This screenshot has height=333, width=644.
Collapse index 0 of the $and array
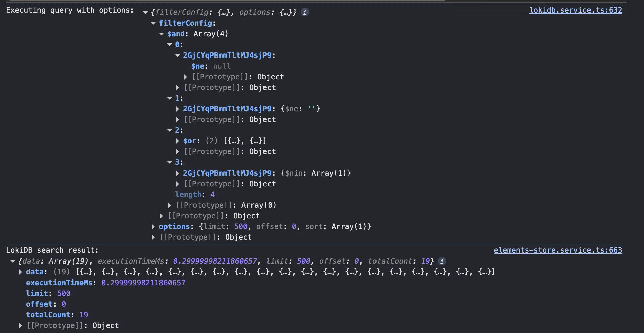click(170, 45)
